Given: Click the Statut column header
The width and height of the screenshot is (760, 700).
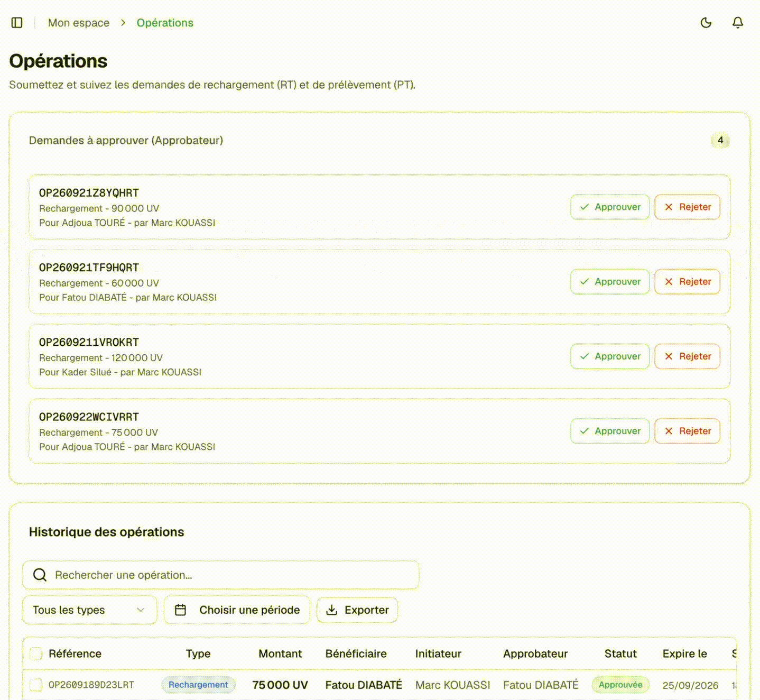Looking at the screenshot, I should click(x=620, y=653).
